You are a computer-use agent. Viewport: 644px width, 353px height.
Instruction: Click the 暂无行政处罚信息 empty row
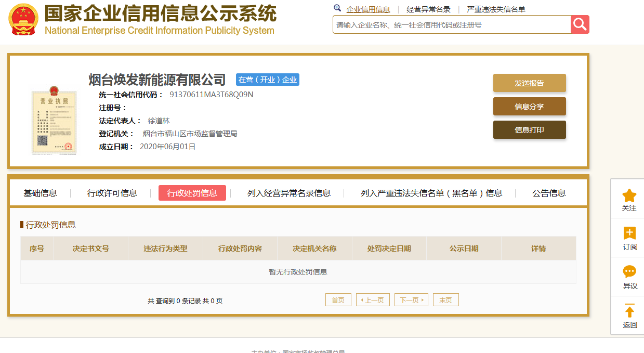coord(298,272)
